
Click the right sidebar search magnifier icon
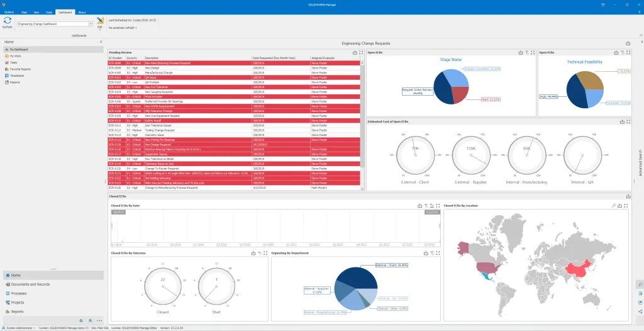coord(640,284)
